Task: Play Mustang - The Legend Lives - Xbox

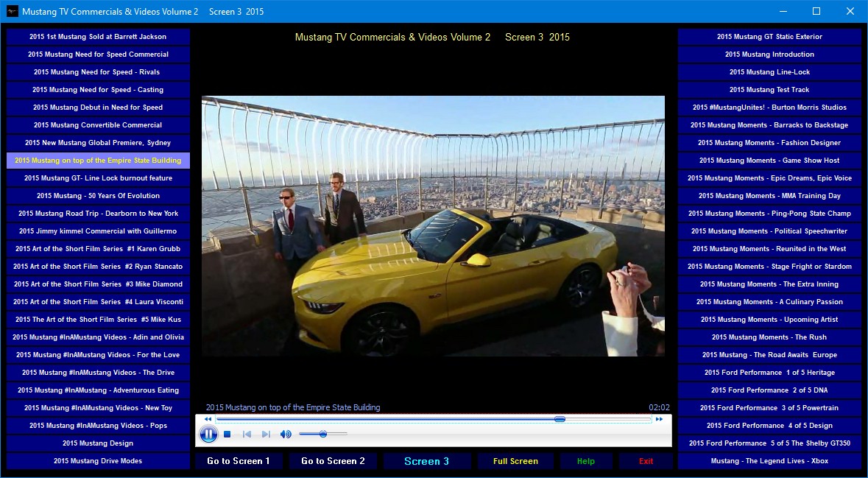Action: click(769, 461)
